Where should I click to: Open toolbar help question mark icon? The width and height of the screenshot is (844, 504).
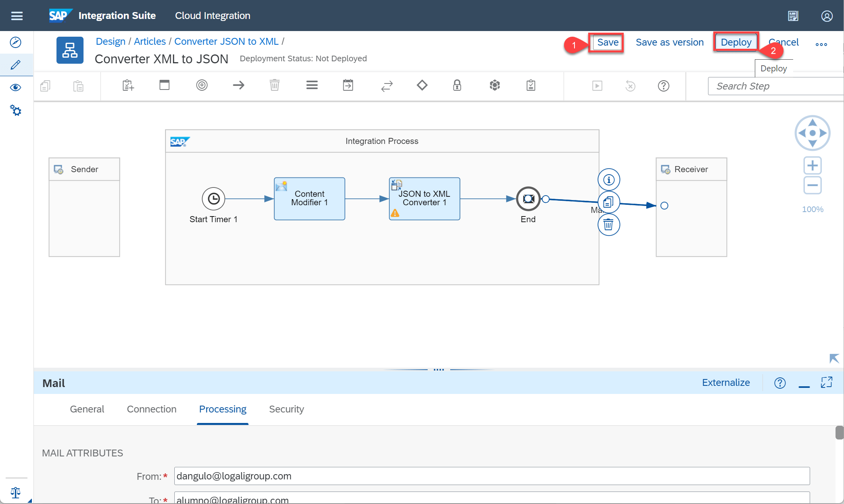click(663, 86)
